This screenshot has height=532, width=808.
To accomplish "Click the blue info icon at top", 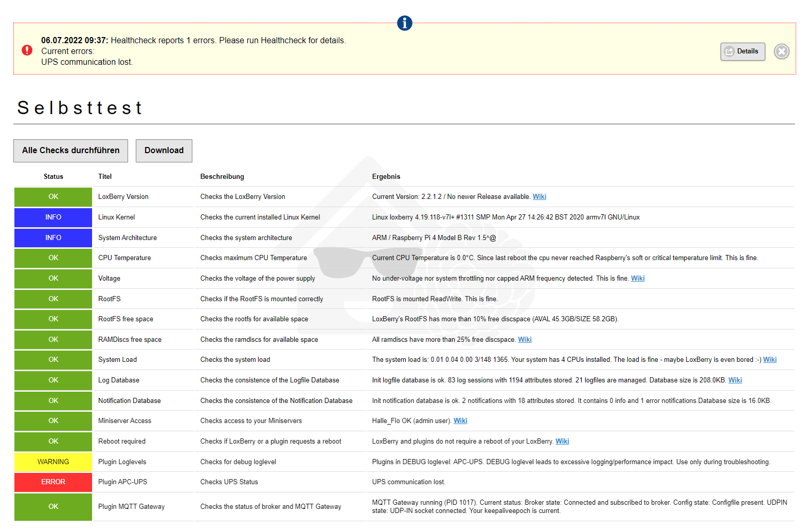I will (x=404, y=23).
